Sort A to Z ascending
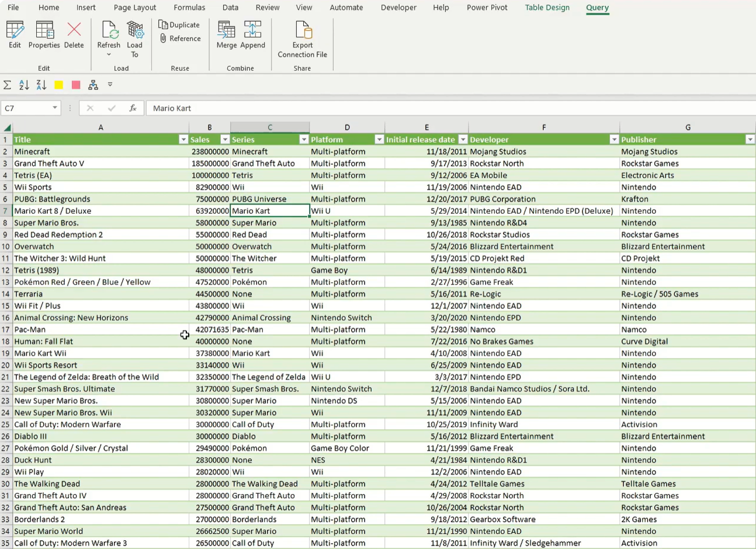The height and width of the screenshot is (549, 756). click(x=24, y=85)
